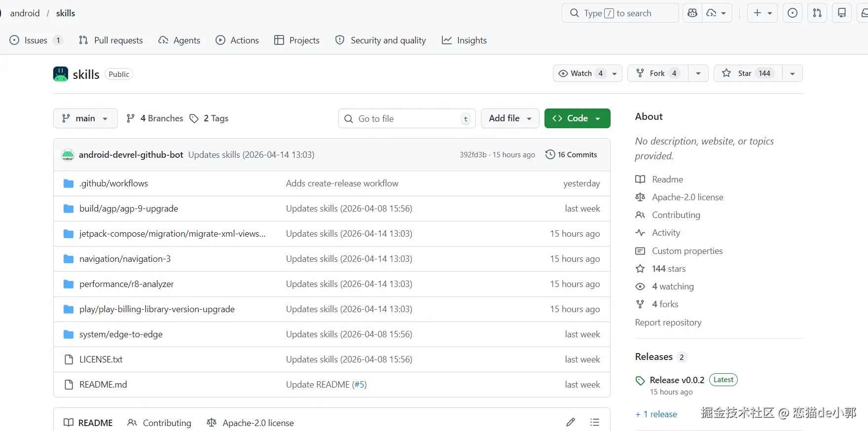Expand the Star lists dropdown arrow
This screenshot has height=431, width=868.
[x=793, y=73]
